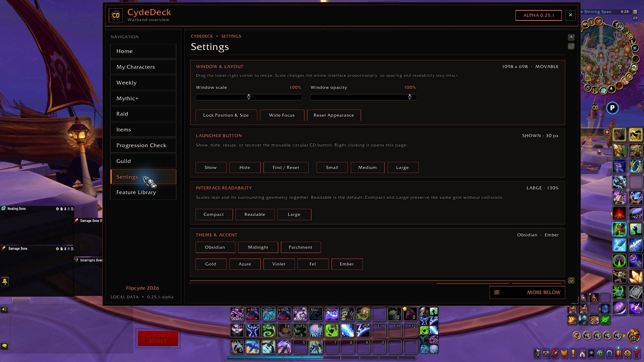Click the Find / Reset launcher button
The height and width of the screenshot is (362, 644).
coord(286,168)
